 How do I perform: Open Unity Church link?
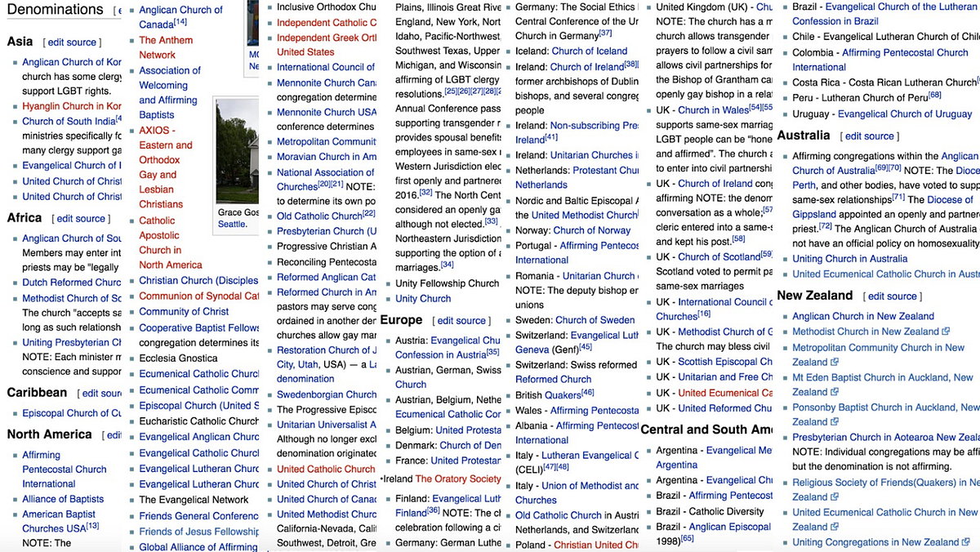423,299
